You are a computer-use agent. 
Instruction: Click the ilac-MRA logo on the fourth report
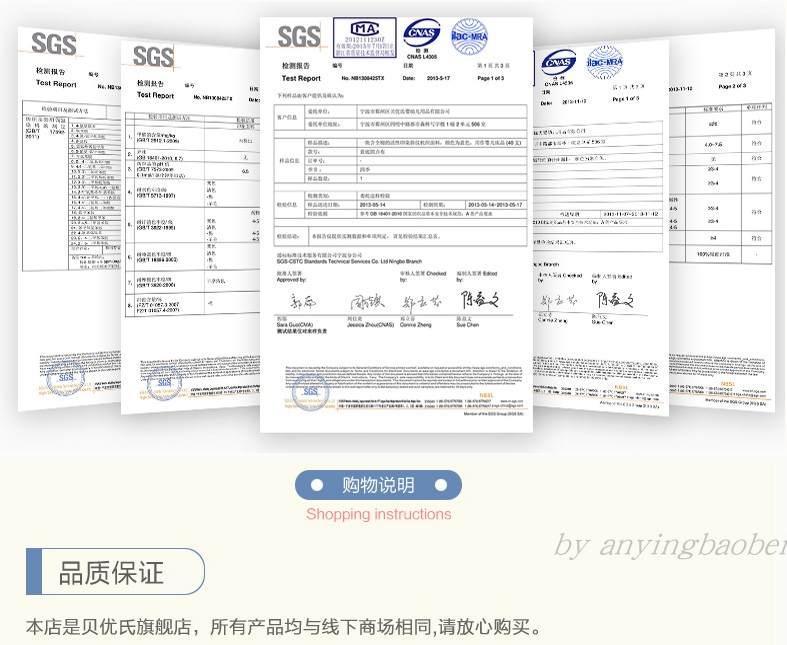[605, 62]
